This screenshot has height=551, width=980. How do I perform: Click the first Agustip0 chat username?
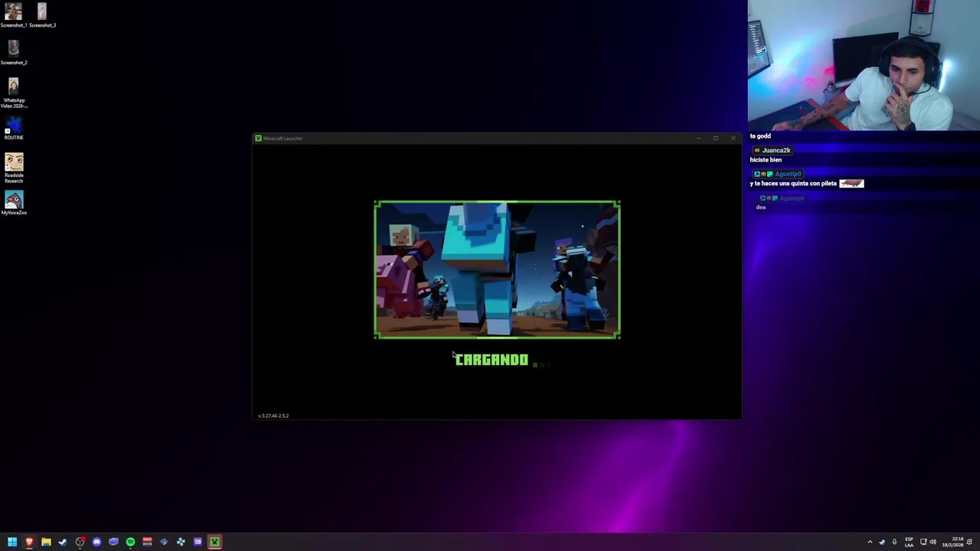[788, 174]
